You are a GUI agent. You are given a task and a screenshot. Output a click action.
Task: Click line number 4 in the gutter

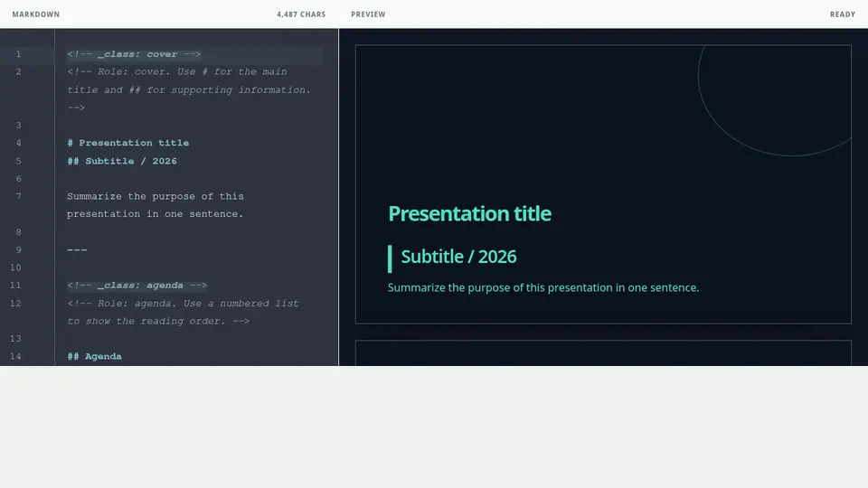tap(18, 143)
